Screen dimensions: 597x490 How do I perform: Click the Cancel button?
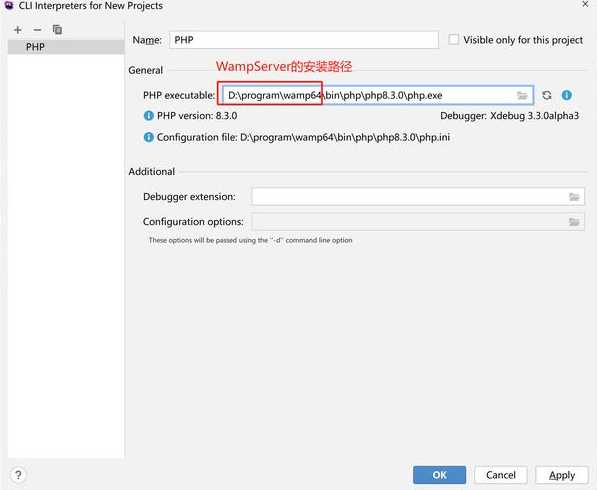pos(501,475)
